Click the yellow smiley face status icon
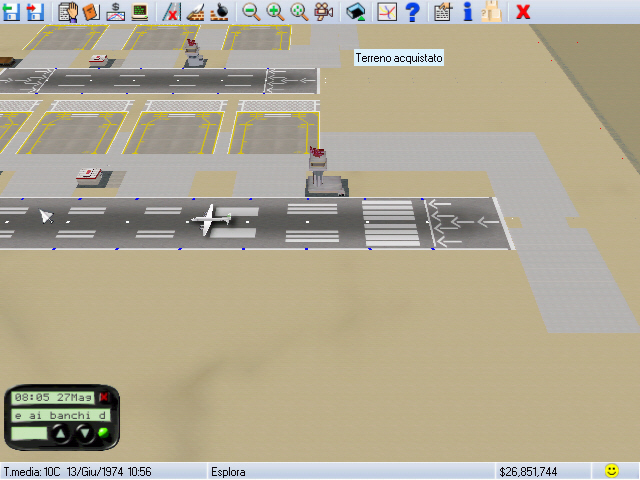 tap(611, 471)
